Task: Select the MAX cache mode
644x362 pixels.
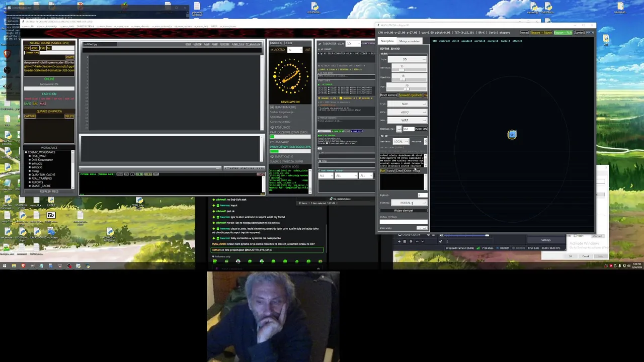Action: coord(43,104)
